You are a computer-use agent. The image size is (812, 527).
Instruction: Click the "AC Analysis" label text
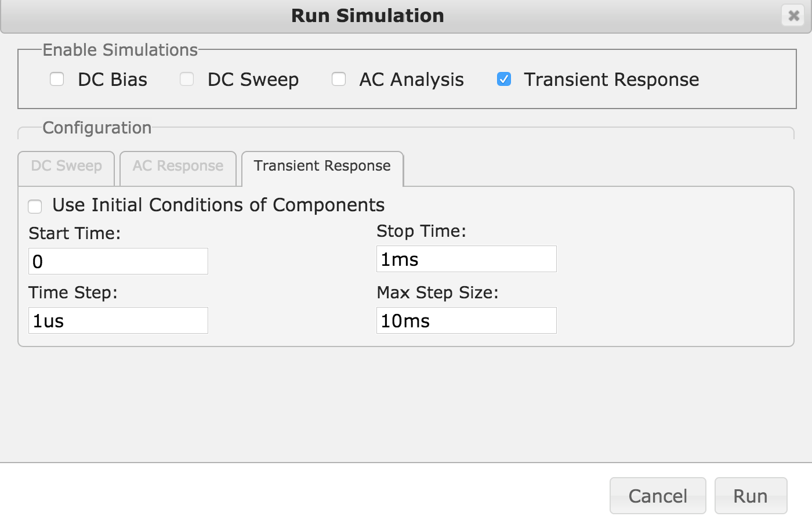(411, 80)
